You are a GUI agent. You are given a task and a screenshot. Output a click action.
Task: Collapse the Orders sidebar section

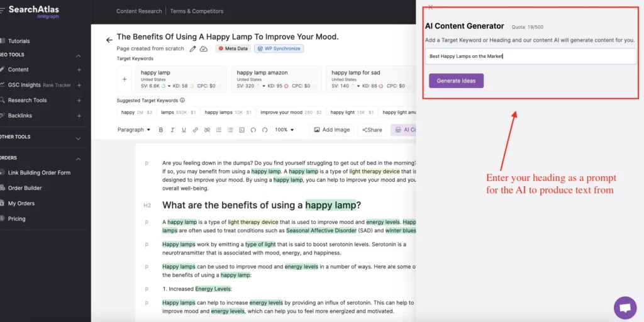coord(78,158)
